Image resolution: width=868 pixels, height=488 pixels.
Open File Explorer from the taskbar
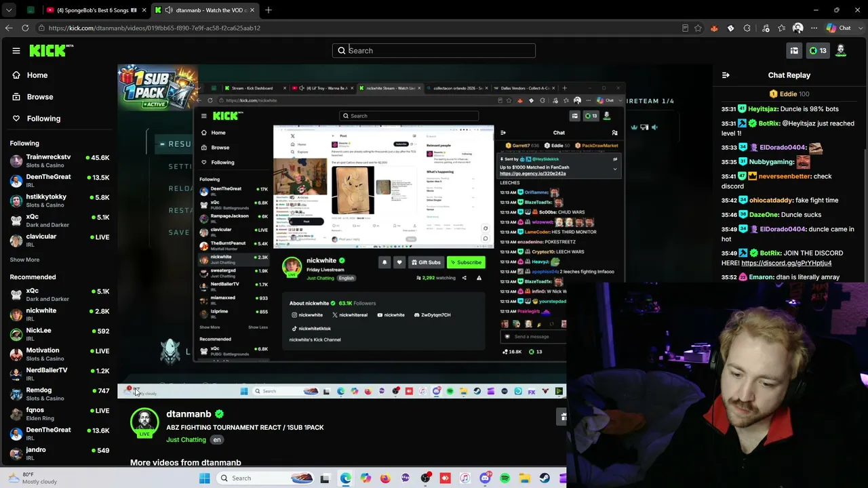click(x=525, y=479)
